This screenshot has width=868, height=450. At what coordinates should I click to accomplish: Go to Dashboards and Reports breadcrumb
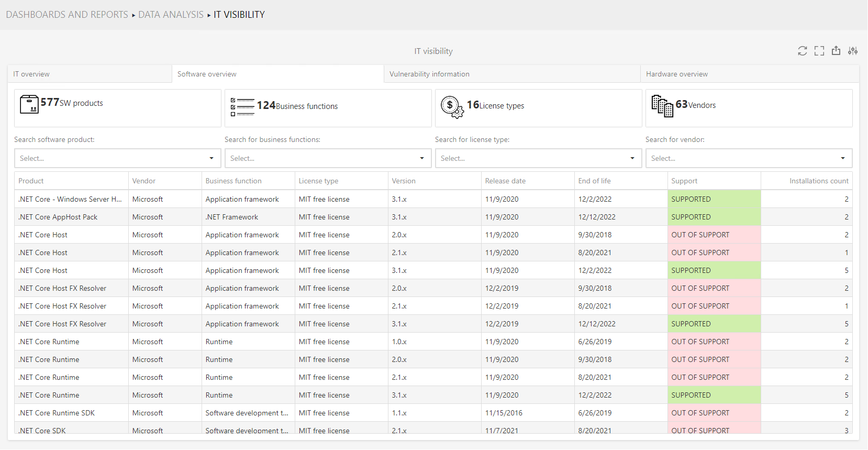[x=67, y=15]
